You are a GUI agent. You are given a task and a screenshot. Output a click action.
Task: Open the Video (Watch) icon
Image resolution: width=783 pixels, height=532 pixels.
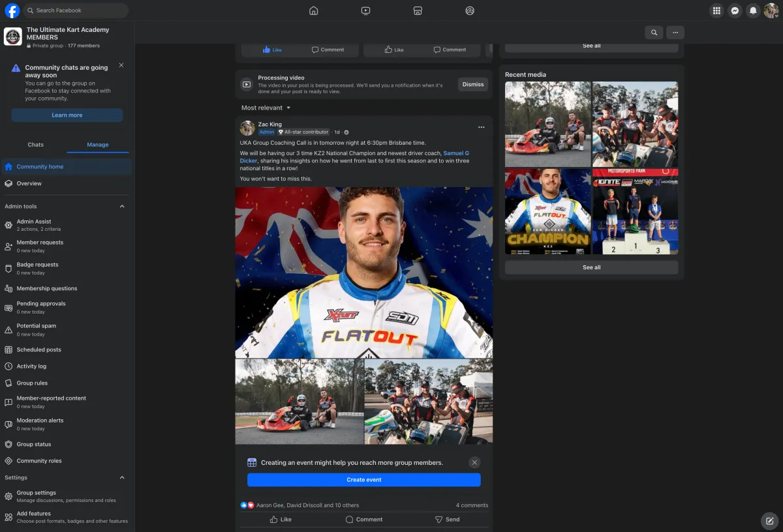(365, 10)
